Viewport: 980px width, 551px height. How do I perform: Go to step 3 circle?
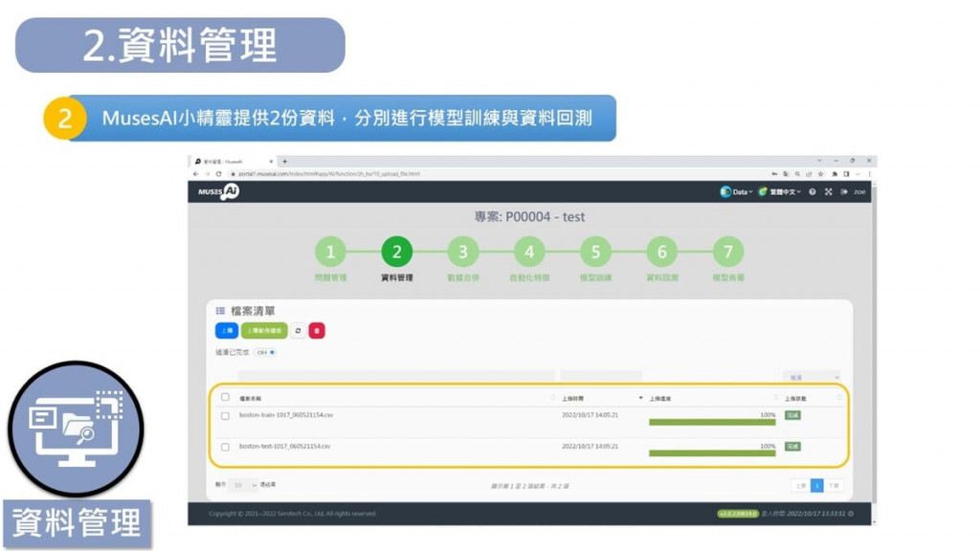pyautogui.click(x=463, y=252)
